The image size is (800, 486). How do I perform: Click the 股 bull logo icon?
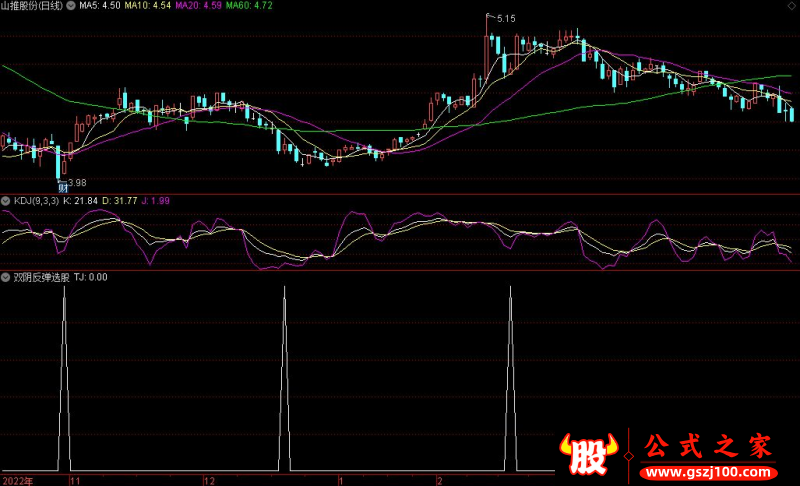click(592, 456)
